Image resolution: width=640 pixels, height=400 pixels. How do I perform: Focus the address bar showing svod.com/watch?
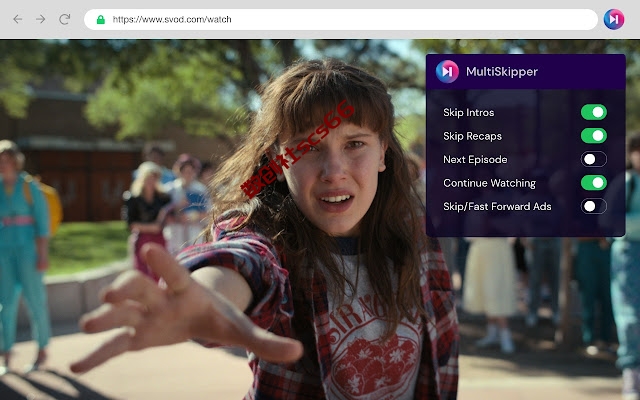click(x=341, y=19)
